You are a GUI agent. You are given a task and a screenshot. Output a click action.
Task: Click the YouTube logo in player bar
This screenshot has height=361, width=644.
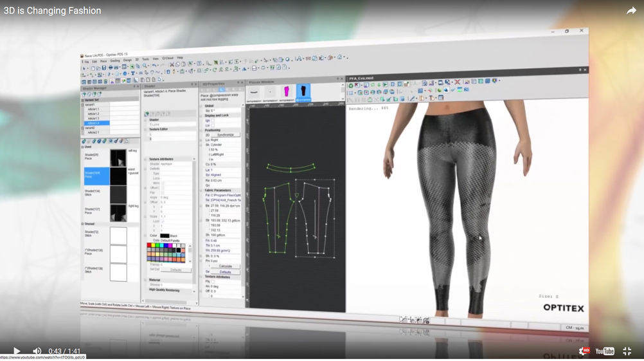(605, 351)
